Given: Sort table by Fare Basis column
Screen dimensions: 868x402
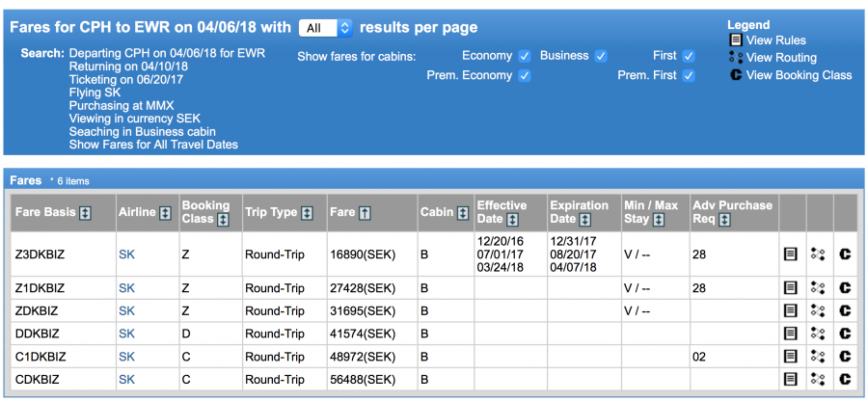Looking at the screenshot, I should [85, 213].
